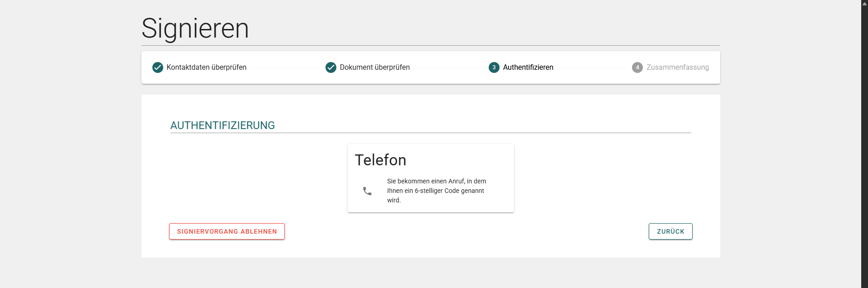868x288 pixels.
Task: Click connector line between Dokument and Authentifizieren steps
Action: 449,67
